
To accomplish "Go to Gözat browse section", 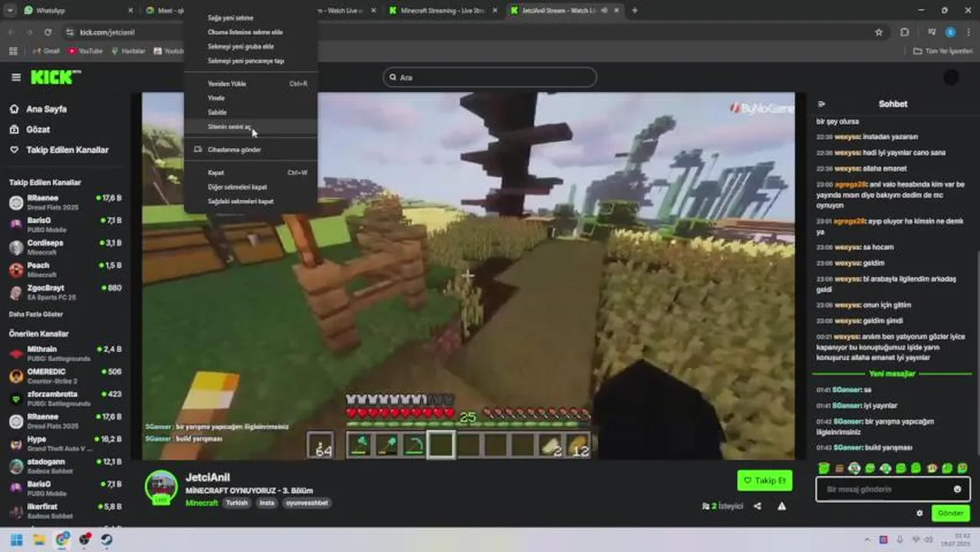I will pyautogui.click(x=38, y=130).
